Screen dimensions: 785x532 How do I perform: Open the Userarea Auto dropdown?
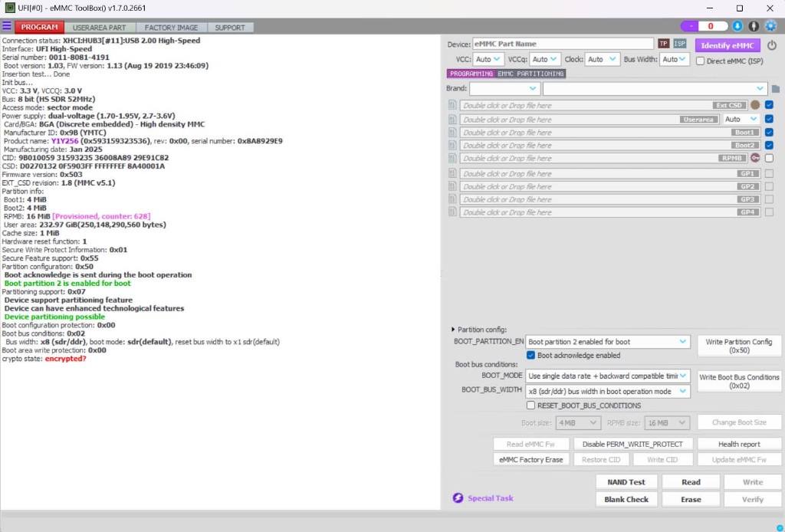(x=741, y=119)
